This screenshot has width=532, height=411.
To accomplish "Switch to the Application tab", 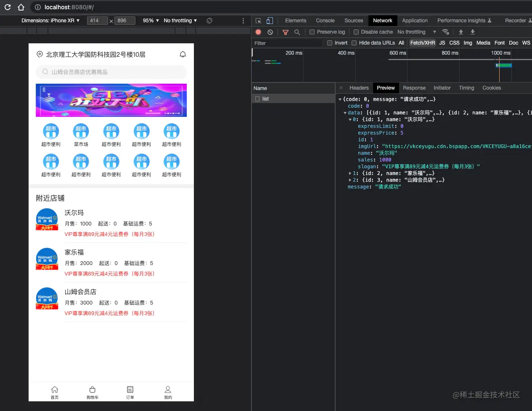I will [415, 21].
